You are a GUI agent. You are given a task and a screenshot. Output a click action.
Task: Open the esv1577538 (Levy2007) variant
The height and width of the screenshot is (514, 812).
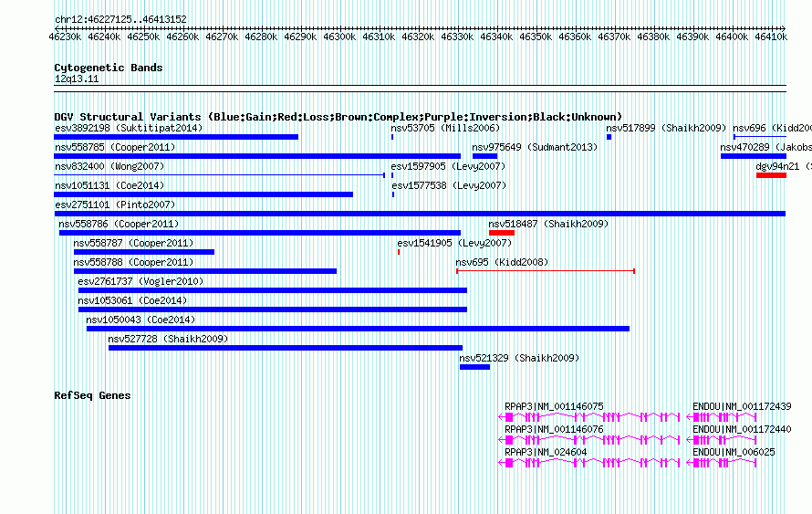tap(449, 185)
